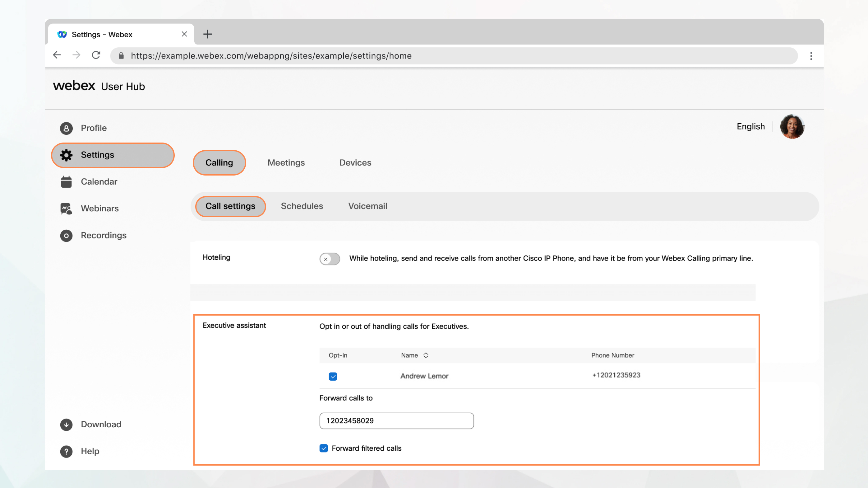The width and height of the screenshot is (868, 488).
Task: Expand the Calling settings section
Action: [219, 162]
